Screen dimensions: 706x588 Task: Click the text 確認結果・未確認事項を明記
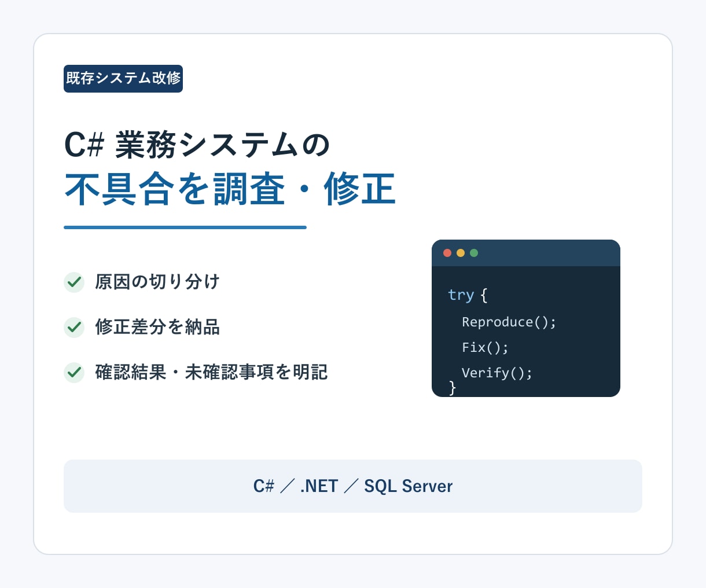click(x=211, y=372)
